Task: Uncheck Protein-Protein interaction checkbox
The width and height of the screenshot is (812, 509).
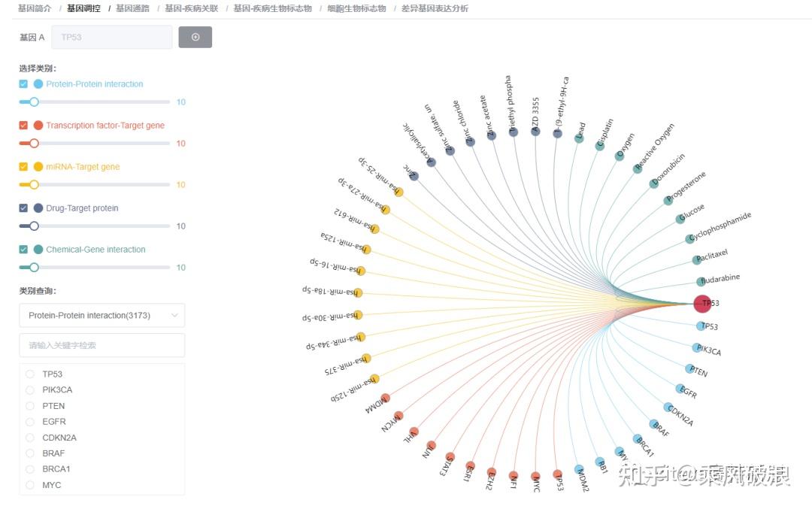Action: [x=23, y=84]
